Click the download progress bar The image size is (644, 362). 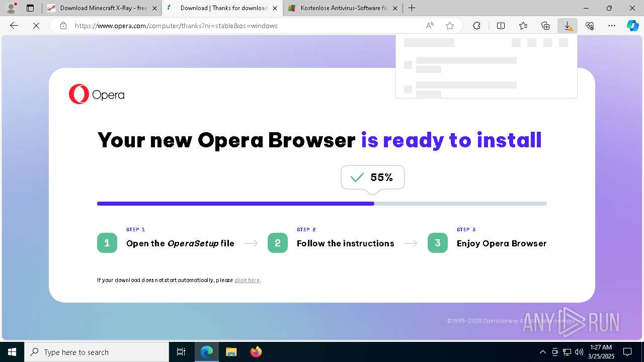322,204
